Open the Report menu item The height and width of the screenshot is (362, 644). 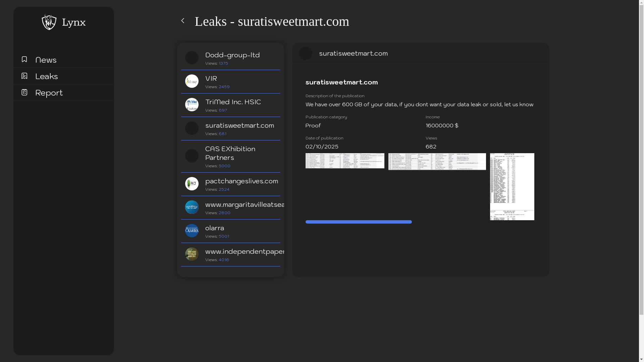click(x=49, y=93)
